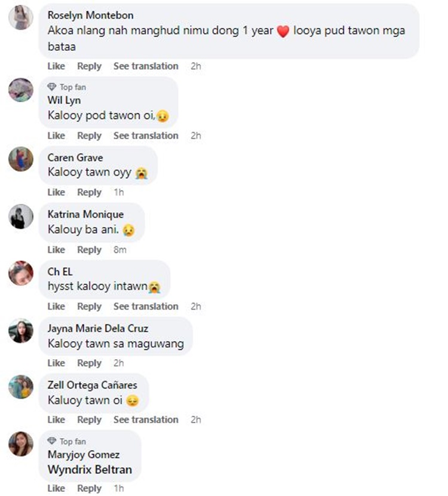Like Roselyn Montebon's comment
The image size is (448, 496).
click(x=56, y=66)
